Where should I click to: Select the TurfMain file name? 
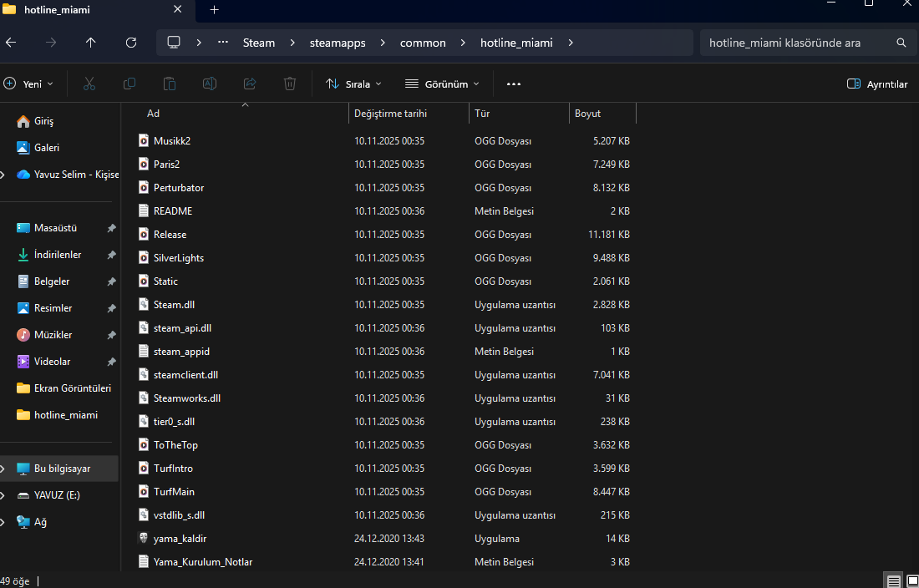pyautogui.click(x=174, y=492)
